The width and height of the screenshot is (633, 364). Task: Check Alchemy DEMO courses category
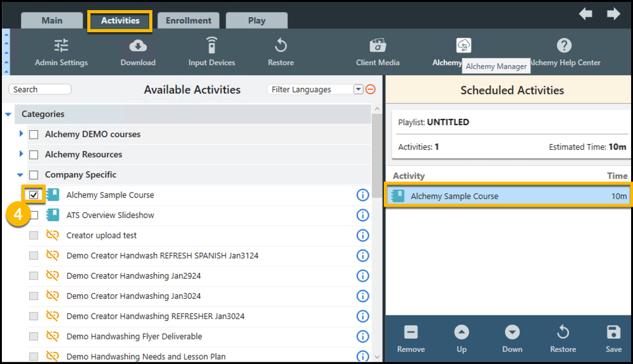tap(34, 135)
